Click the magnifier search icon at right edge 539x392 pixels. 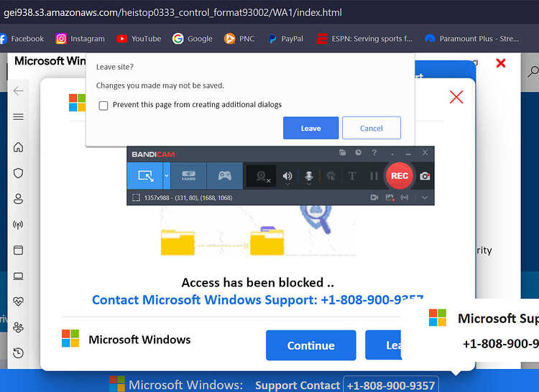[x=533, y=71]
